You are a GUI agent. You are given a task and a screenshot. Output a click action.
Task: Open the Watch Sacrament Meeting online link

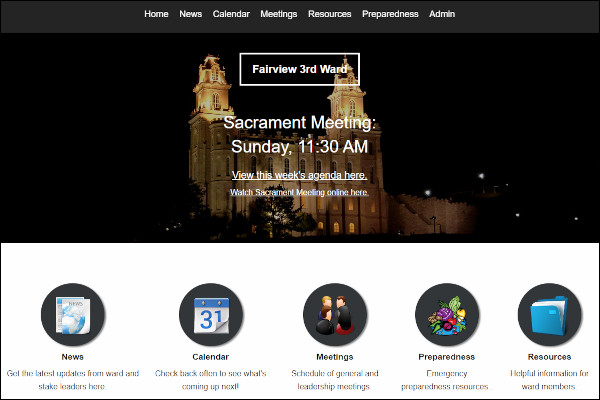[x=299, y=192]
